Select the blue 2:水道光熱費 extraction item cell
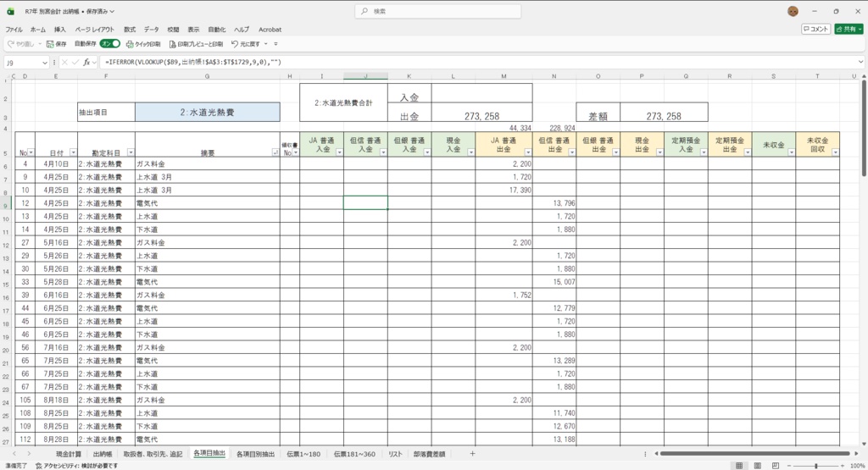 click(x=208, y=113)
